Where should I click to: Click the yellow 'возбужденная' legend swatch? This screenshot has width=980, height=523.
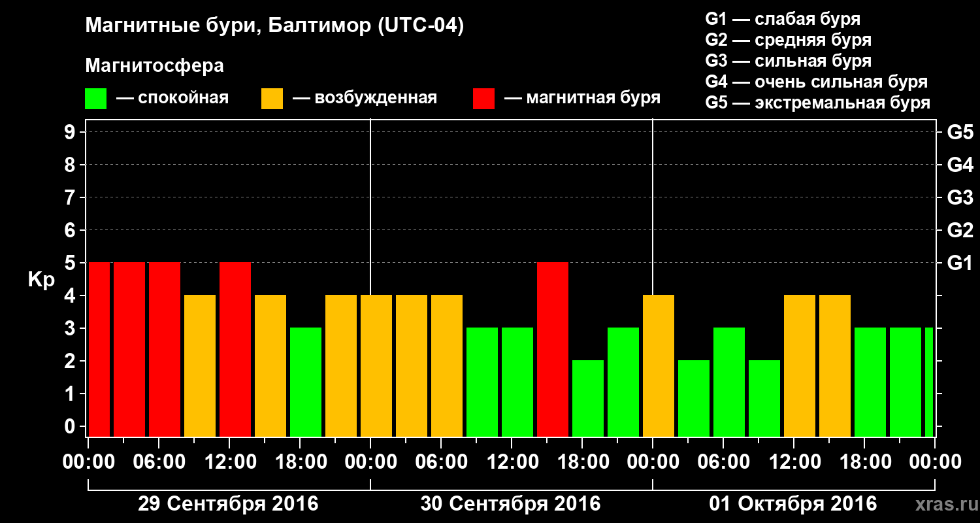click(272, 99)
